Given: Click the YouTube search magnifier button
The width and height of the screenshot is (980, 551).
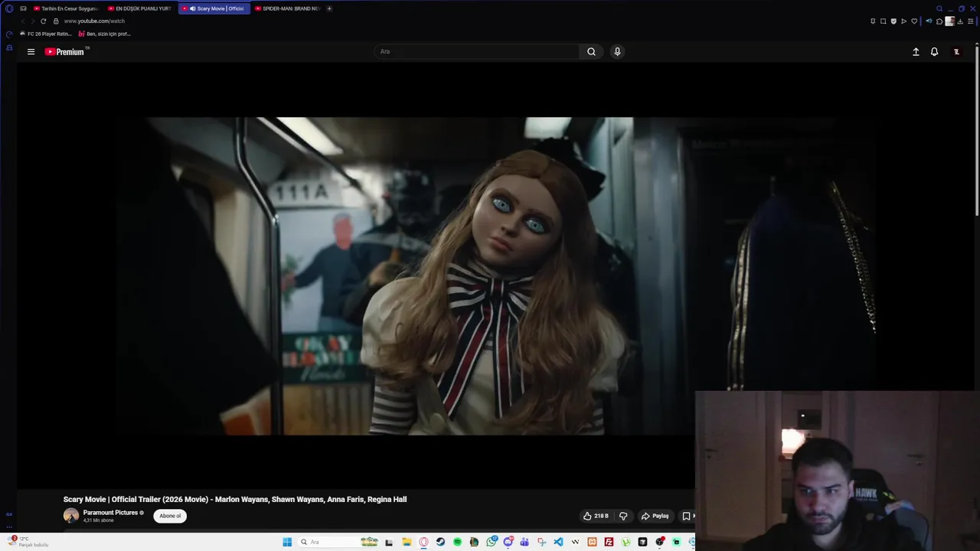Looking at the screenshot, I should [x=591, y=51].
